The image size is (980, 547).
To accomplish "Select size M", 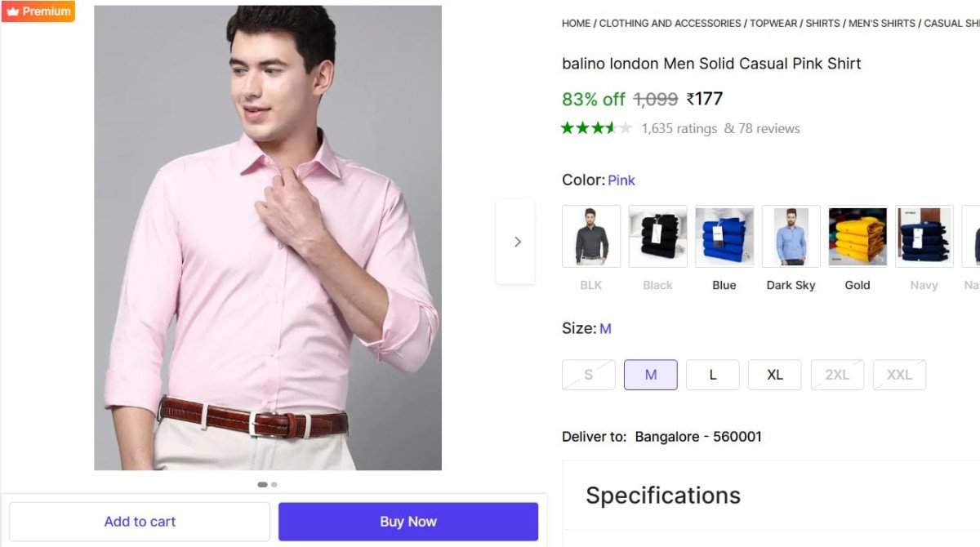I will coord(651,375).
